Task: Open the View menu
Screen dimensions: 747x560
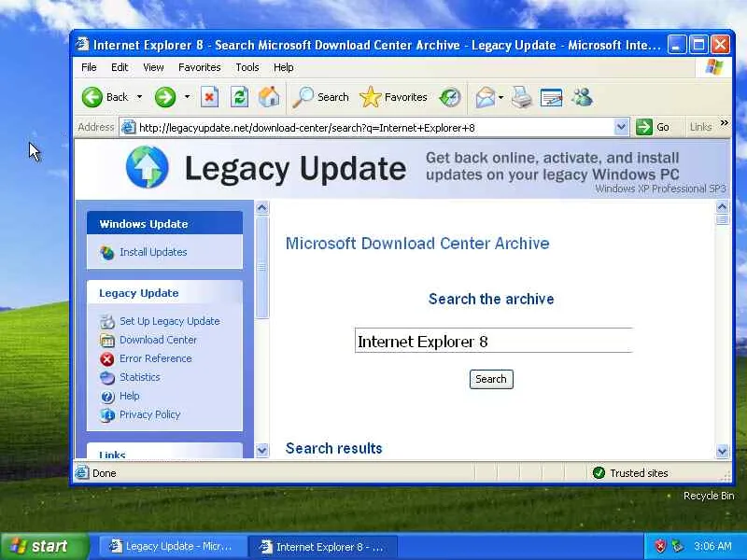Action: (x=153, y=67)
